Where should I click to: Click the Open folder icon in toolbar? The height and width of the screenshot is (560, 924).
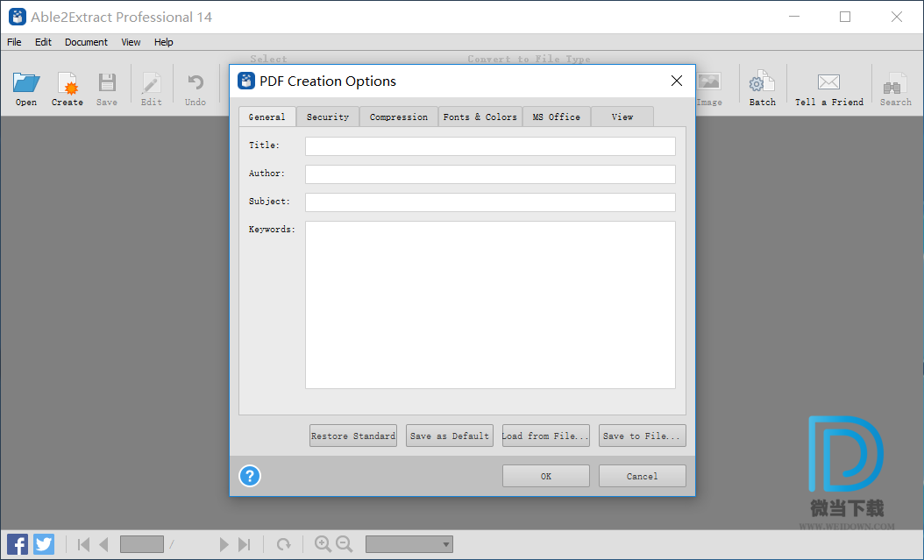(26, 83)
